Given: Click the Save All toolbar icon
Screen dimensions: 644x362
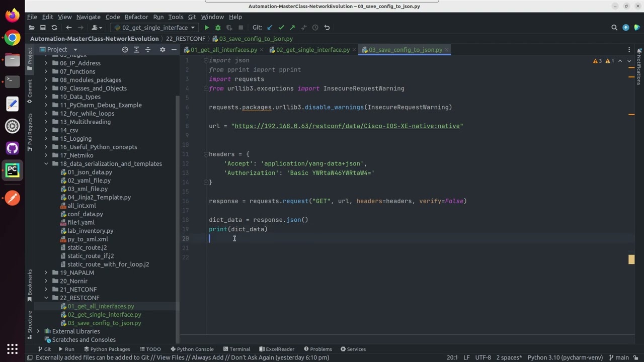Looking at the screenshot, I should (43, 28).
